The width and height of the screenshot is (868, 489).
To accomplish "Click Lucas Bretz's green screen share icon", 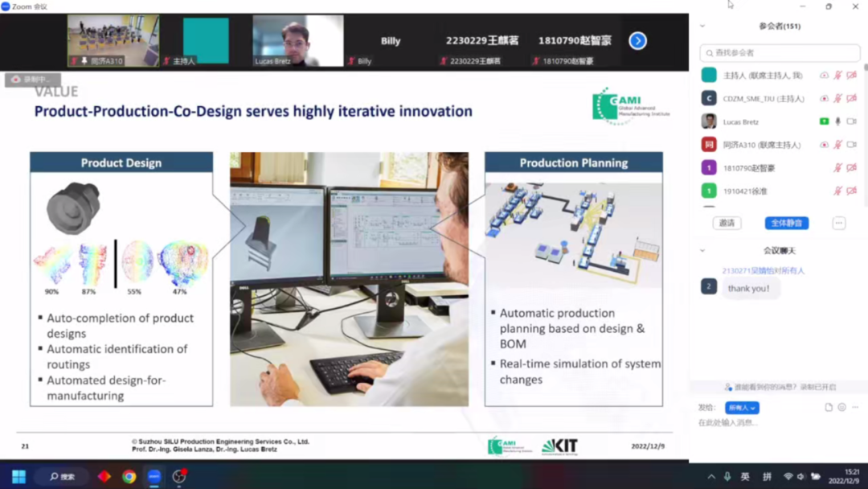I will [x=824, y=121].
